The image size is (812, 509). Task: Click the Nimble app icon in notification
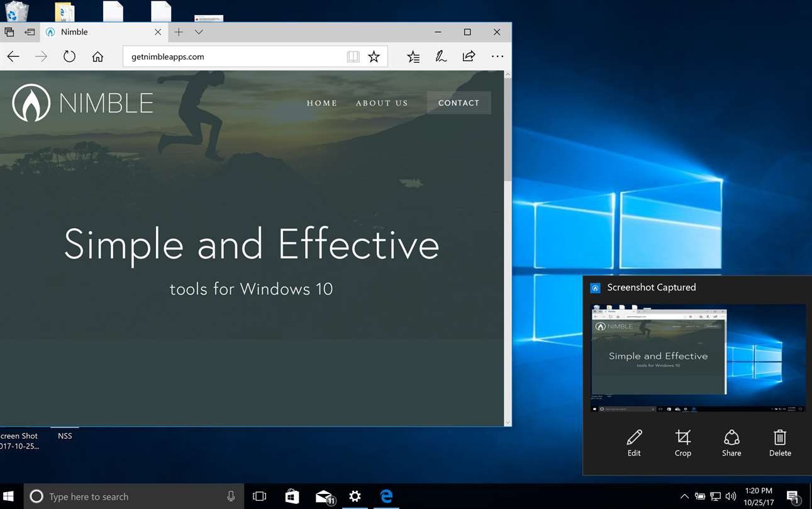point(595,288)
